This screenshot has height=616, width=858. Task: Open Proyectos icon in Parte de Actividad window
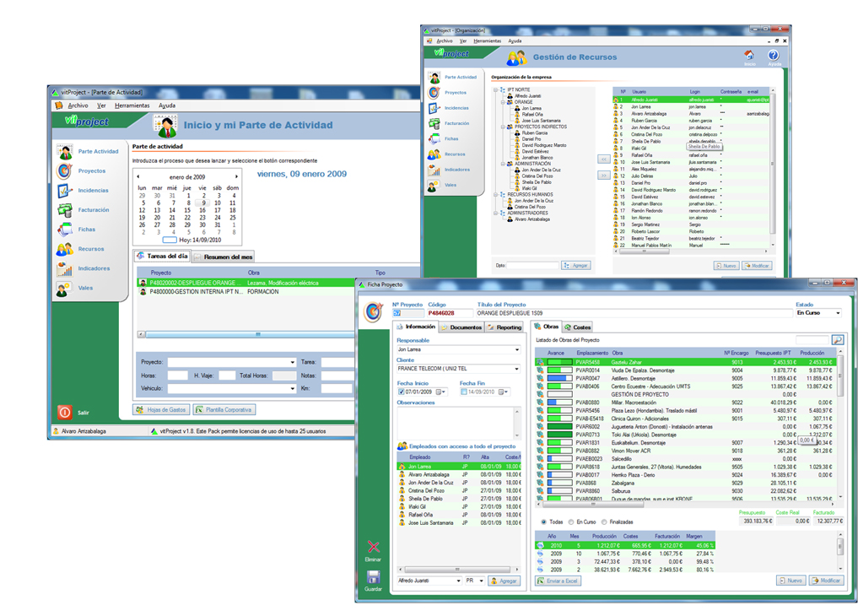pyautogui.click(x=65, y=171)
